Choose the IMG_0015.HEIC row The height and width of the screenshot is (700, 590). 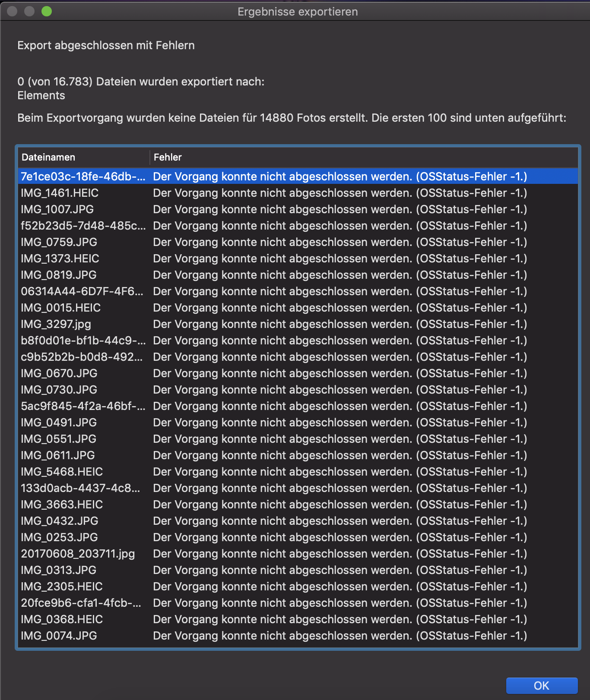pos(60,308)
